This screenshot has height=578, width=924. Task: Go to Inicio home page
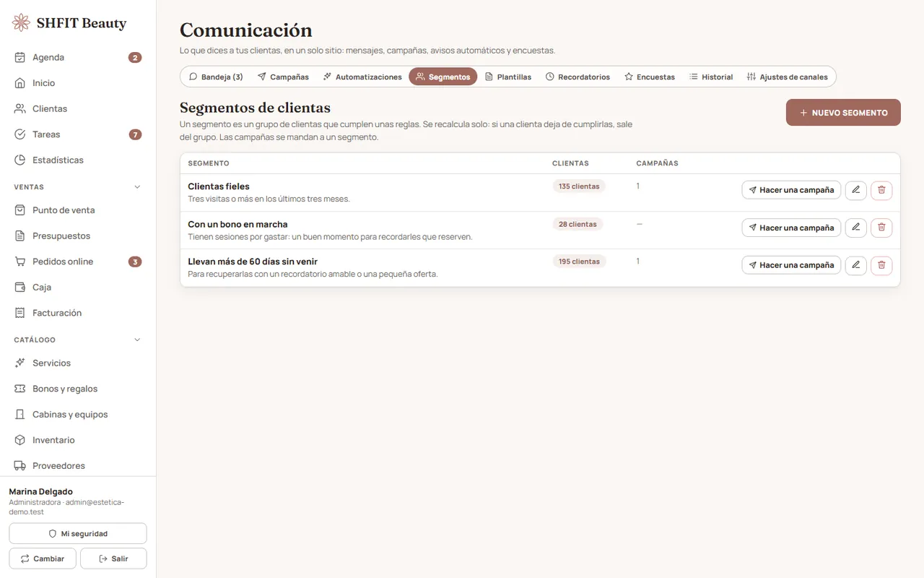tap(78, 83)
